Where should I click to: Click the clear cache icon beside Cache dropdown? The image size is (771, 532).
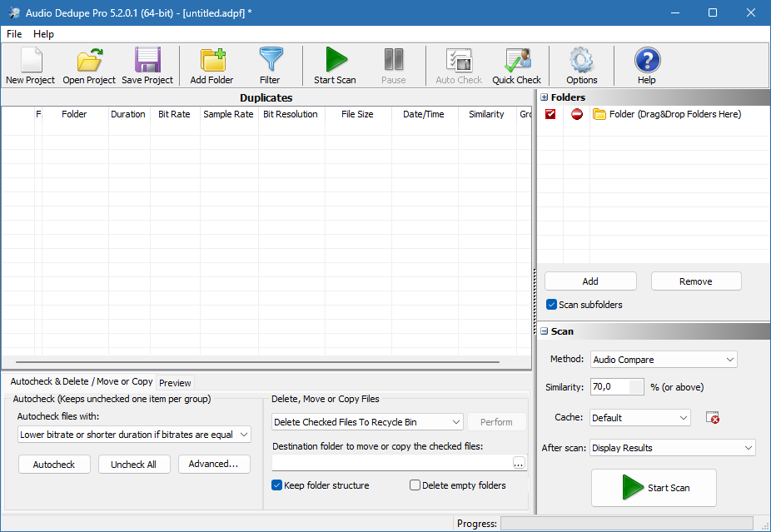[x=712, y=418]
